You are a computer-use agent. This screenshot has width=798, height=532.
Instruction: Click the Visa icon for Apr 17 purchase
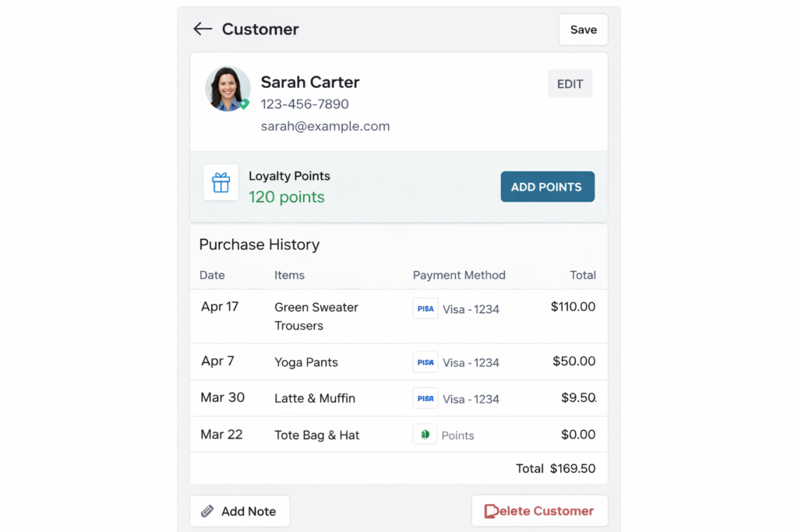[425, 308]
